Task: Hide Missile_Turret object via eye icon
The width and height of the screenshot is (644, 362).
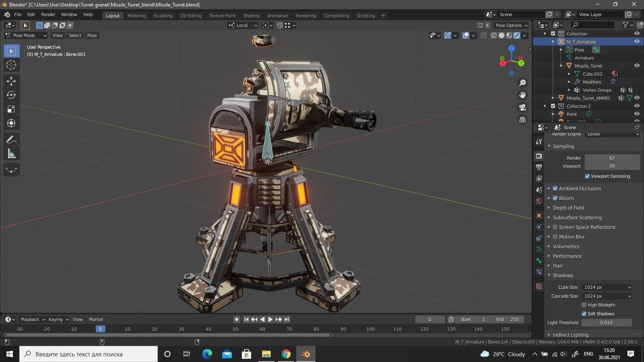Action: [637, 66]
